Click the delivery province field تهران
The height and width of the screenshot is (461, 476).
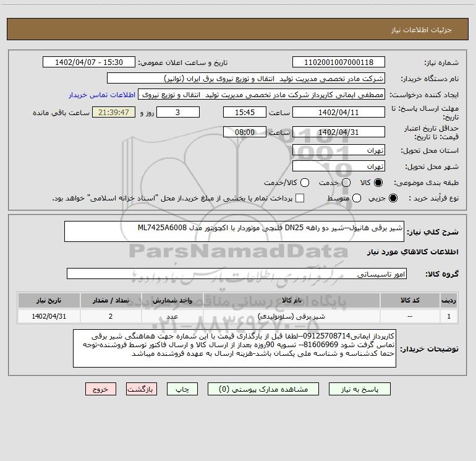(x=339, y=150)
